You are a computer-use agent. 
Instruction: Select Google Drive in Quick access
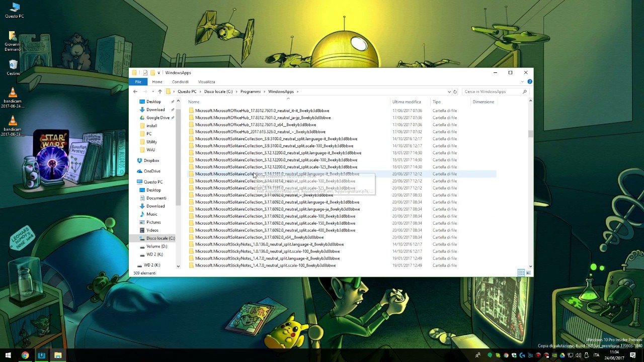157,118
